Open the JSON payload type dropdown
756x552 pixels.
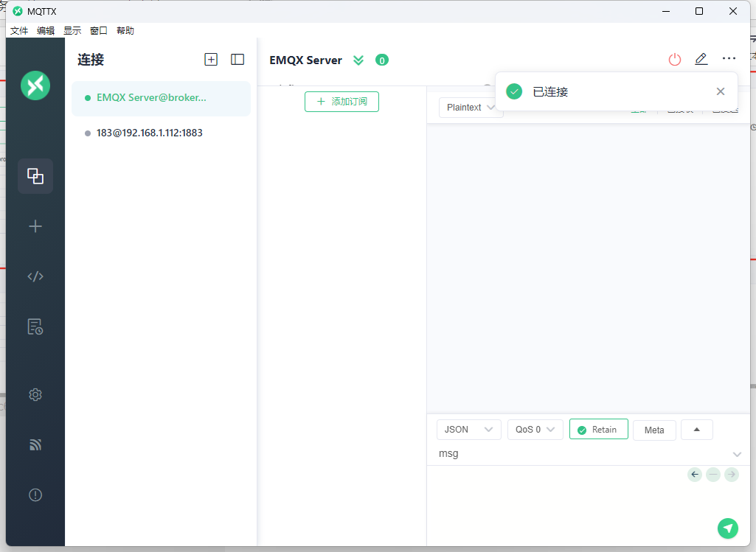coord(468,430)
